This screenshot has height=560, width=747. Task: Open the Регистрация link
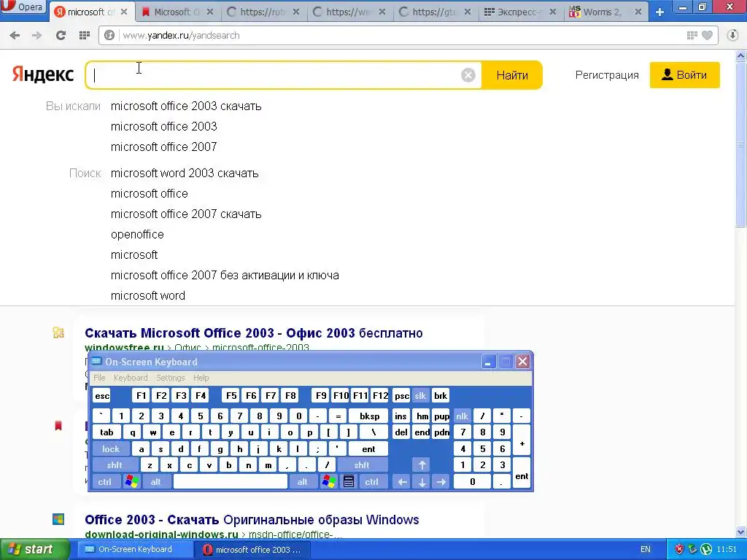[x=607, y=75]
